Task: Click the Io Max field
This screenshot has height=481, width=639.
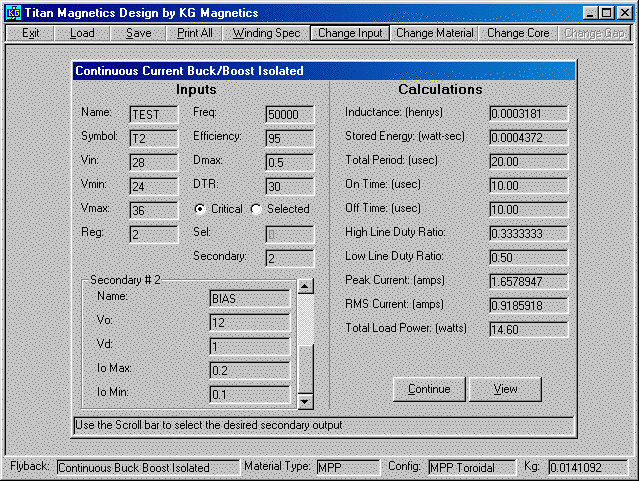Action: click(x=250, y=371)
